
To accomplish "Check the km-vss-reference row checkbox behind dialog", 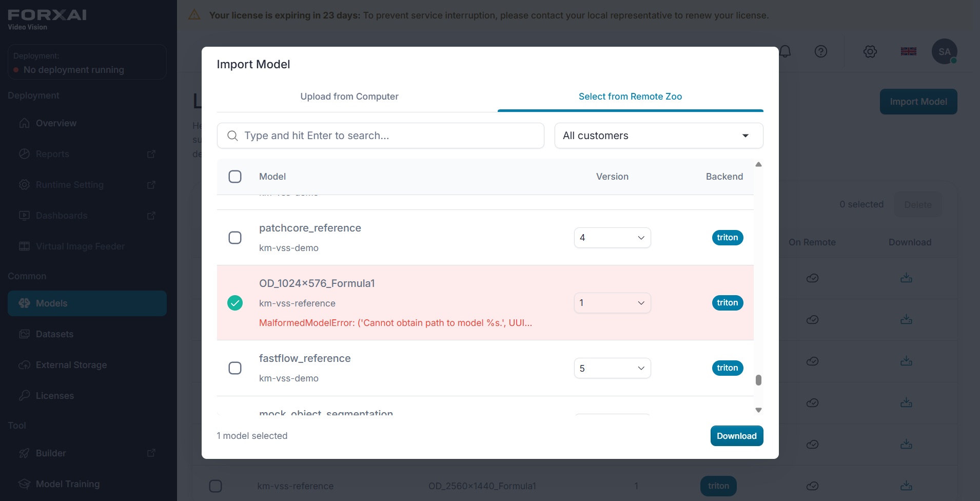I will 215,486.
